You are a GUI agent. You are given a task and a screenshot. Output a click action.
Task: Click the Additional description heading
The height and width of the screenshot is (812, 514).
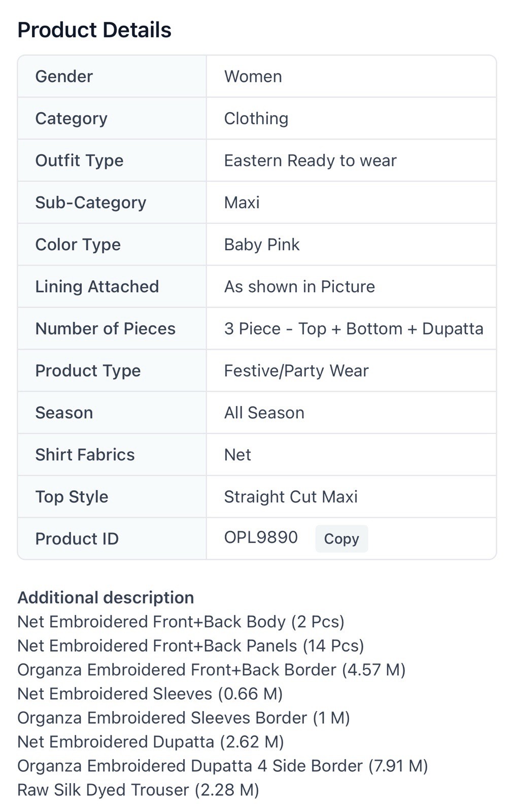tap(106, 598)
